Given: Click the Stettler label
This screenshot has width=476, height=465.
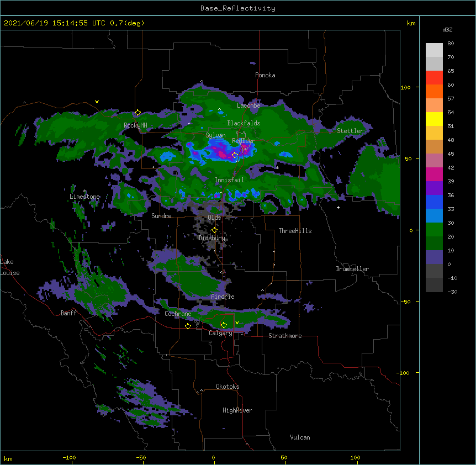Looking at the screenshot, I should pos(350,131).
